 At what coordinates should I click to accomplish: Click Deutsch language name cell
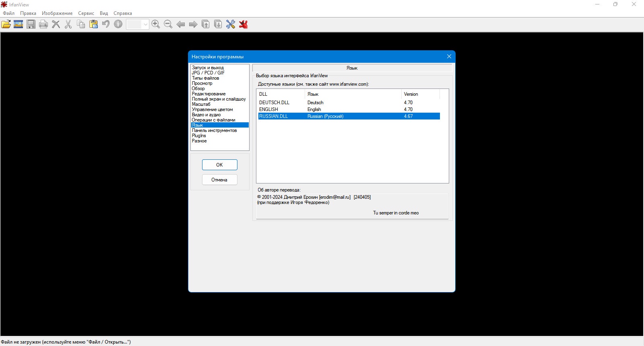pyautogui.click(x=316, y=103)
